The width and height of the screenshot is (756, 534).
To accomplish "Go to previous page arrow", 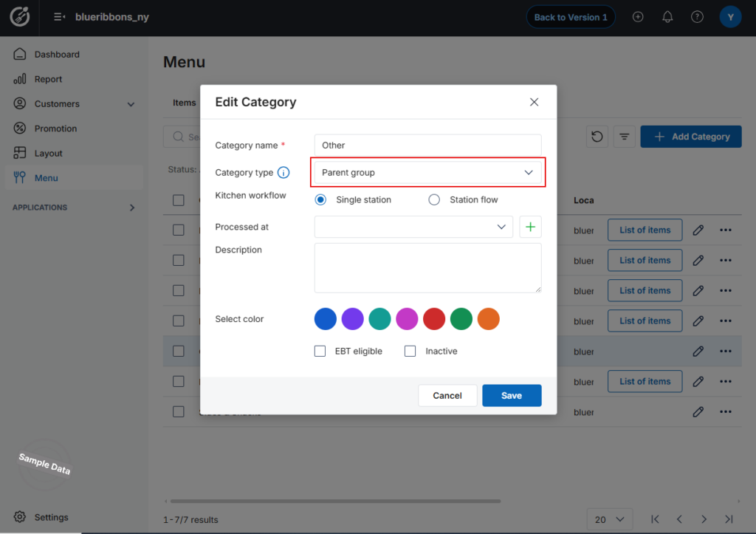I will (679, 519).
